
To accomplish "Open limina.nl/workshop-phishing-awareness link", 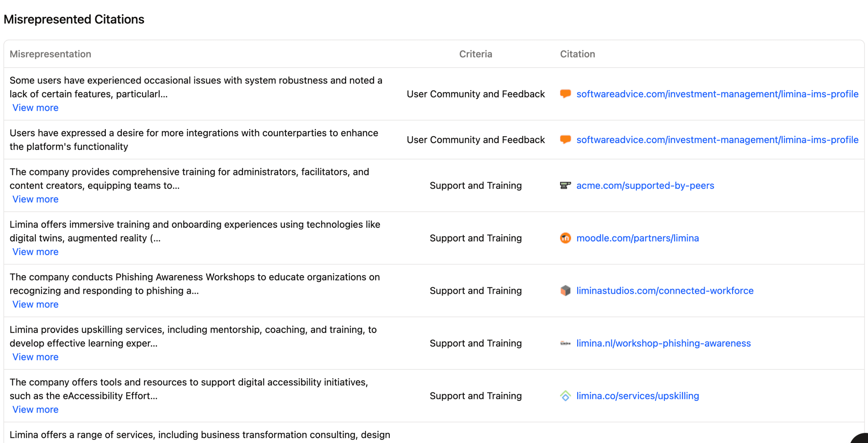I will click(663, 343).
